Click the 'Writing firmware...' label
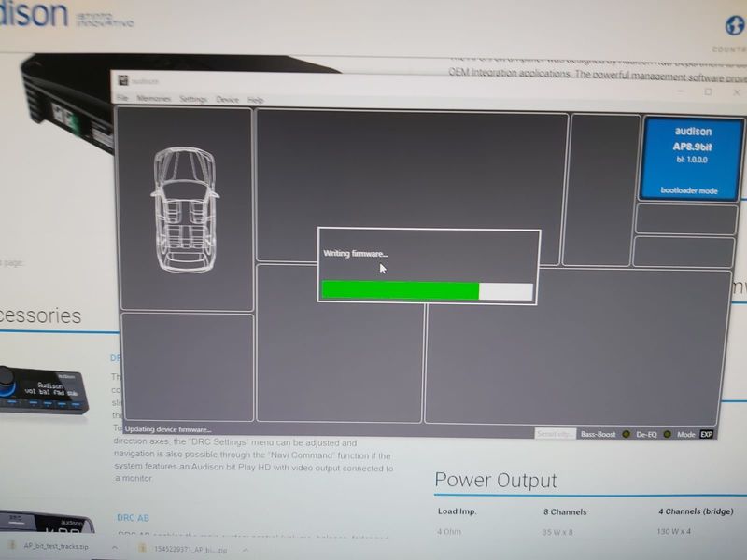The height and width of the screenshot is (560, 747). pyautogui.click(x=356, y=253)
